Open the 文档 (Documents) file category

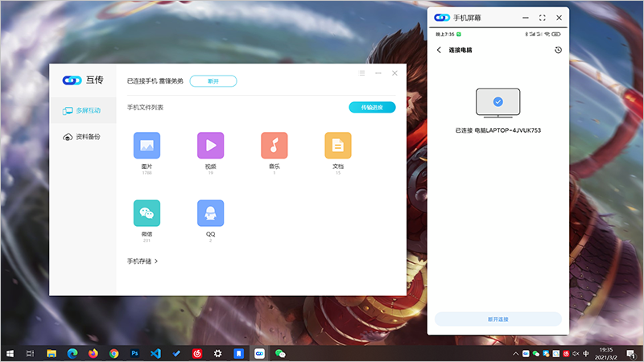pyautogui.click(x=338, y=146)
